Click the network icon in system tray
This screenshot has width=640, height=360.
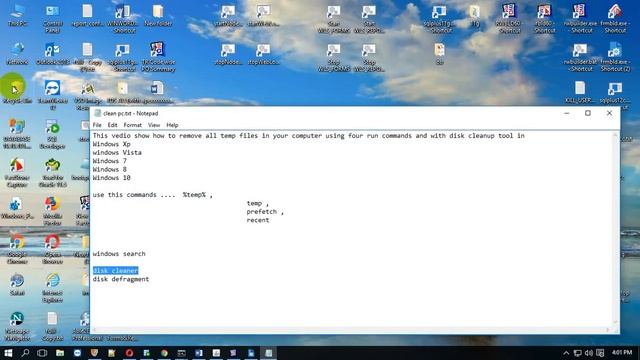tap(578, 353)
